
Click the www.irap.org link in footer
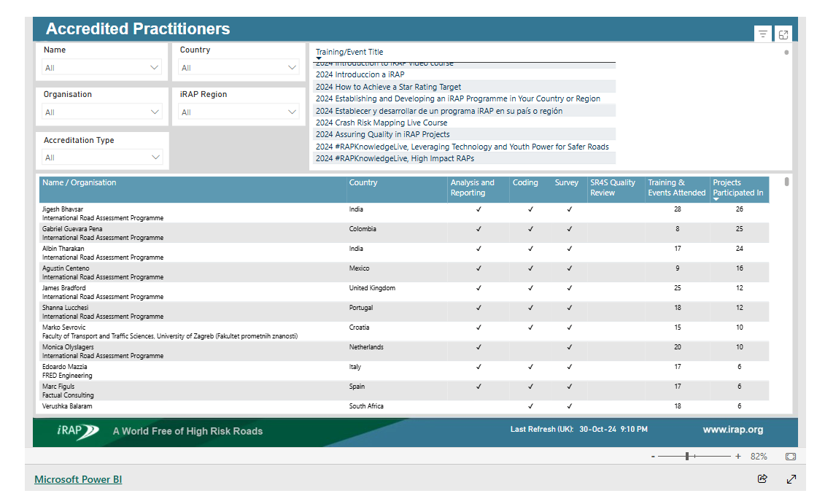click(732, 430)
